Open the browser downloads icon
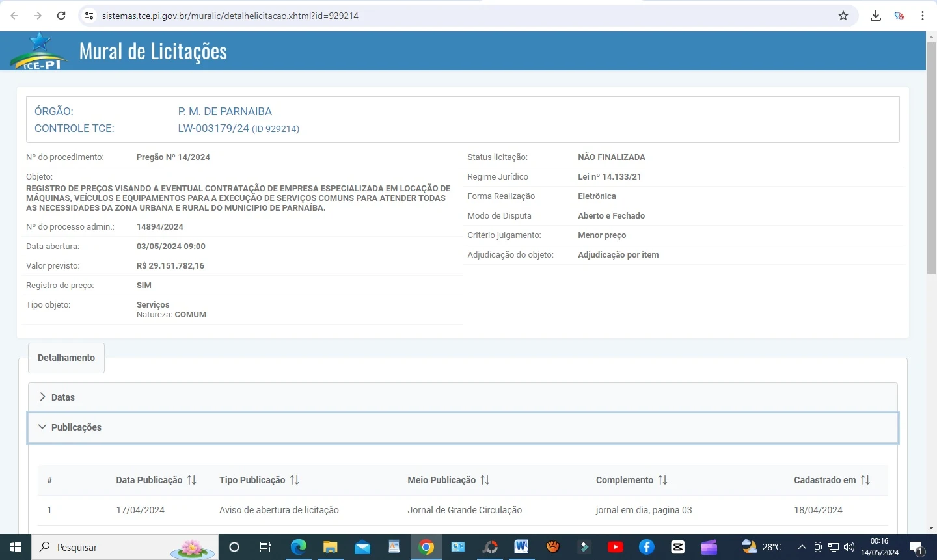 [x=876, y=16]
